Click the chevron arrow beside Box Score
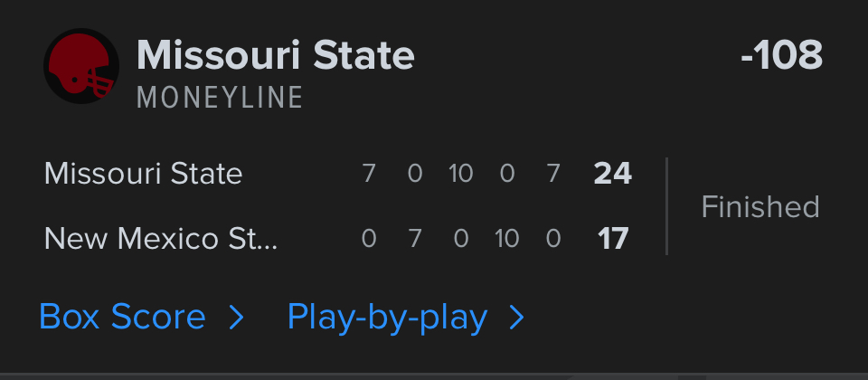Image resolution: width=868 pixels, height=380 pixels. [x=236, y=317]
